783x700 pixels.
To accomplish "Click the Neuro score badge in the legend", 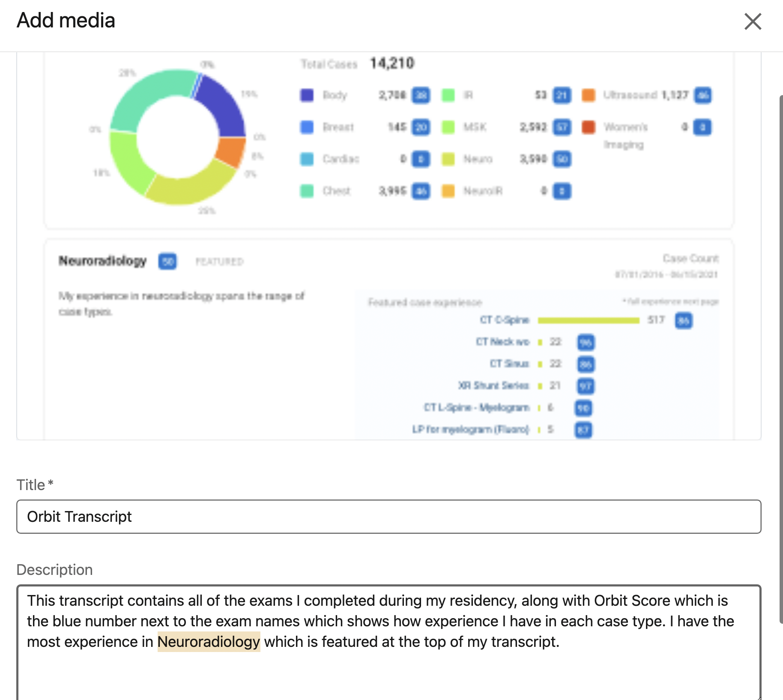I will (562, 159).
